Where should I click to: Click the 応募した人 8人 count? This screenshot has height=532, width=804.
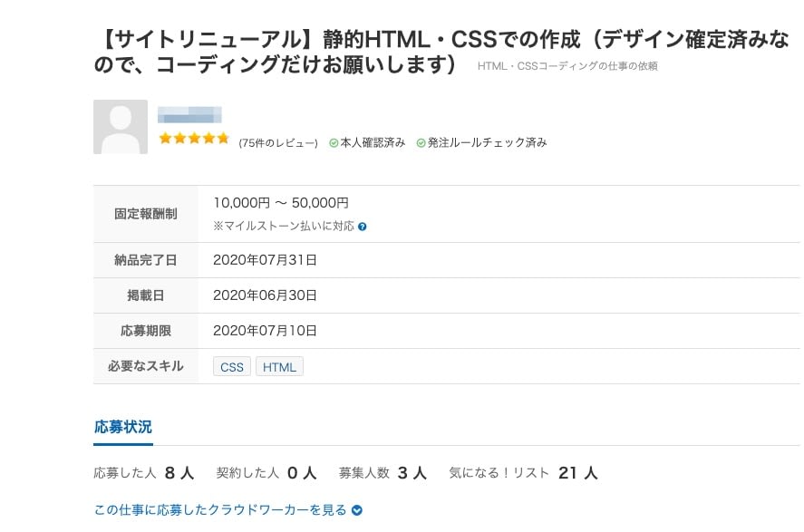click(143, 472)
